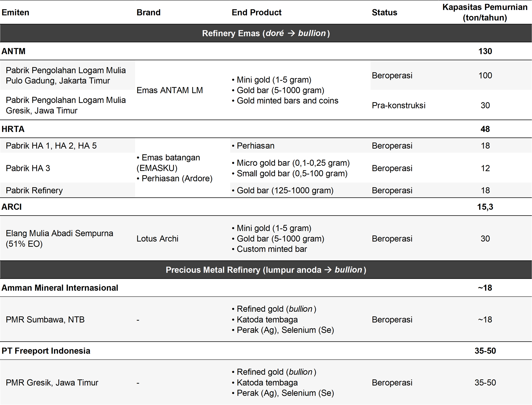Click the HRTA group row label
Image resolution: width=532 pixels, height=405 pixels.
(13, 129)
